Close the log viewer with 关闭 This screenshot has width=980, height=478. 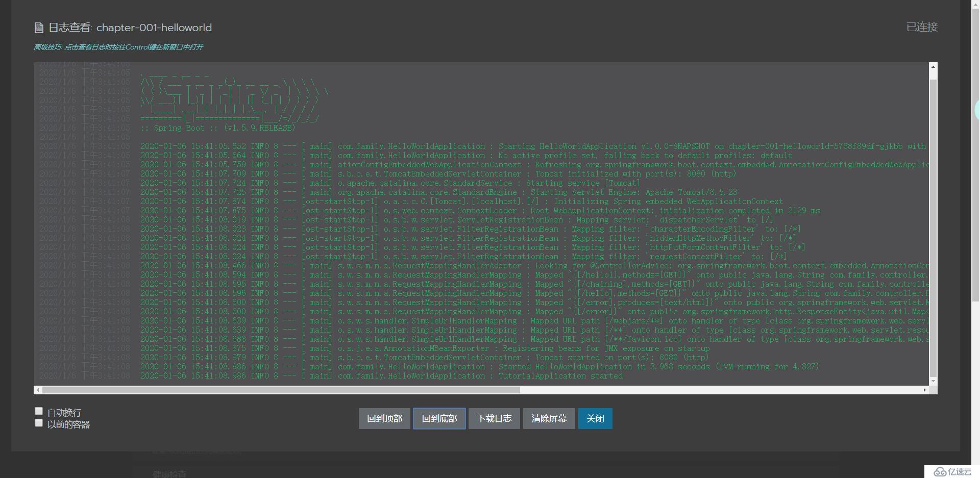(x=595, y=418)
